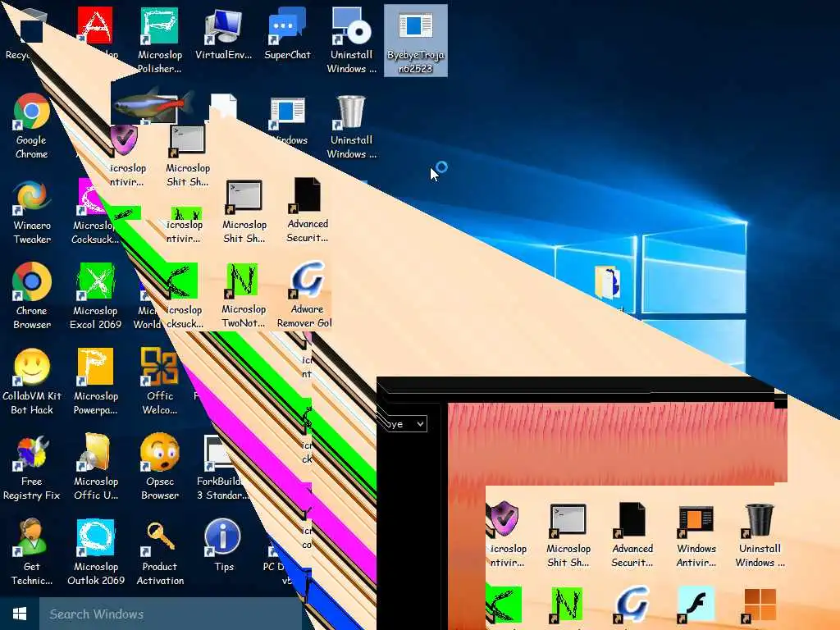
Task: Select the black trash can Uninstall Windows icon
Action: [760, 535]
